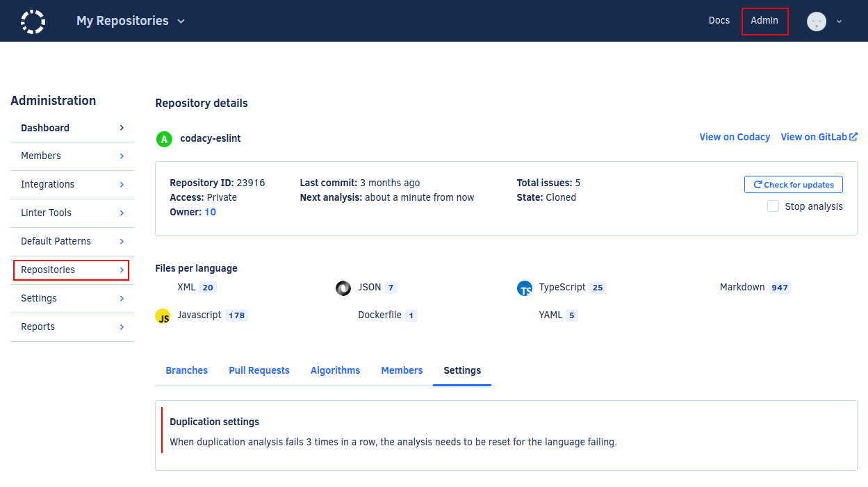The width and height of the screenshot is (868, 487).
Task: Select Default Patterns in the sidebar
Action: pos(56,241)
